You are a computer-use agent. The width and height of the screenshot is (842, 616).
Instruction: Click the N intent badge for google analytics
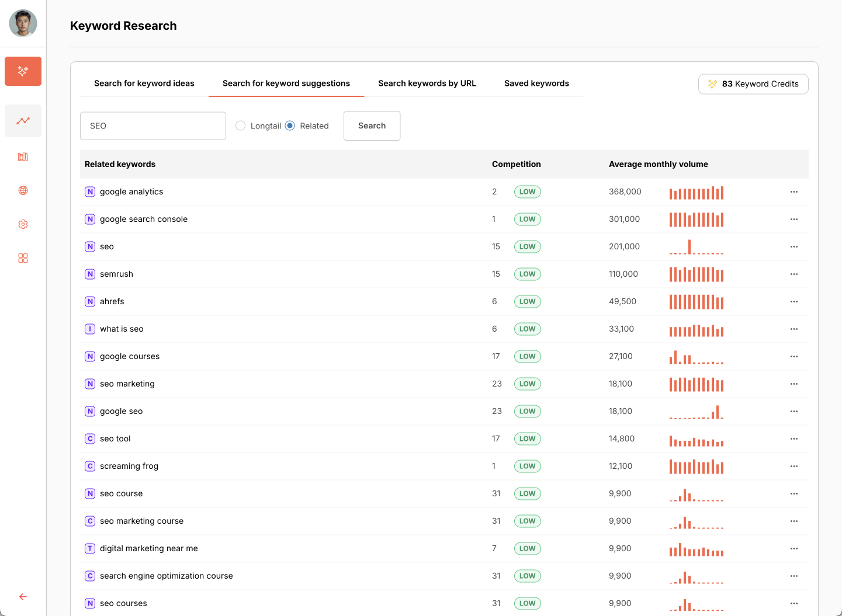tap(90, 192)
